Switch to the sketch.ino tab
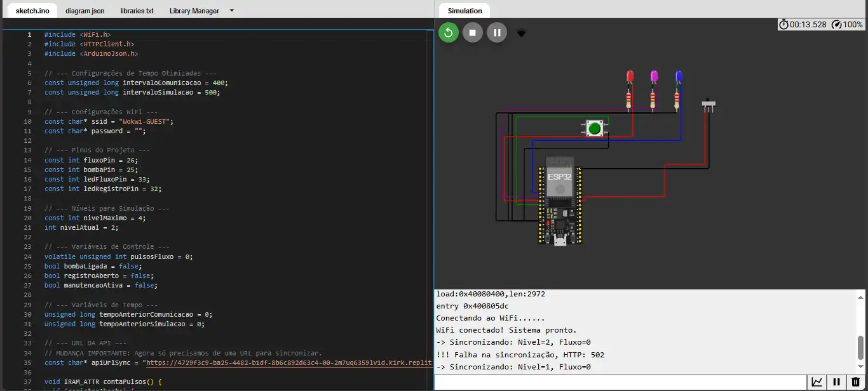 (x=32, y=11)
